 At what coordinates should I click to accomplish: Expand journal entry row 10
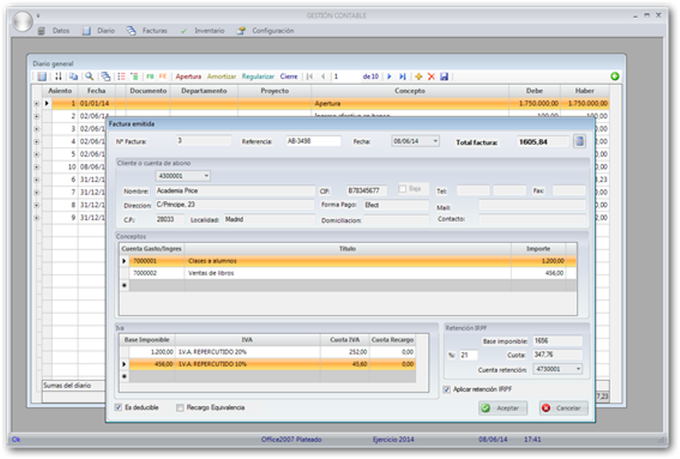[x=36, y=167]
